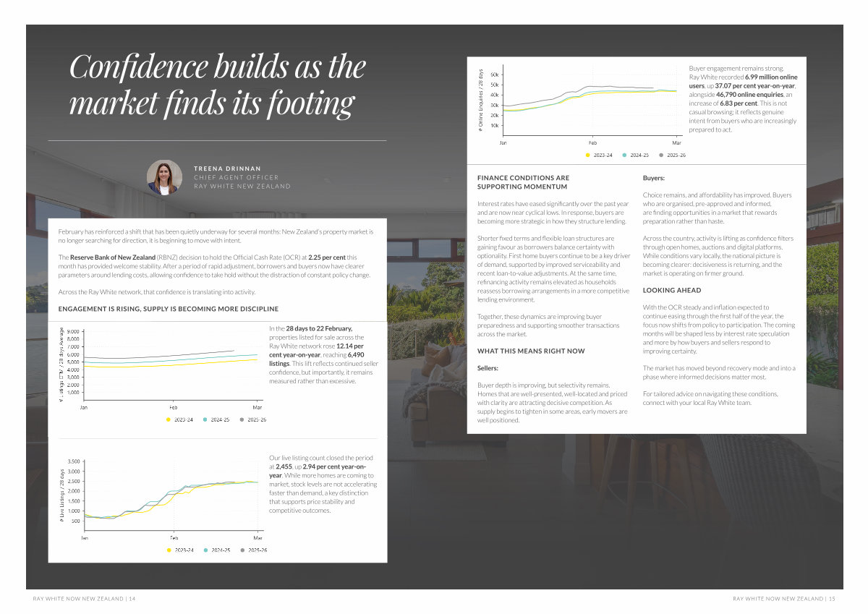
Task: Click page 15 footer label
Action: [x=784, y=599]
